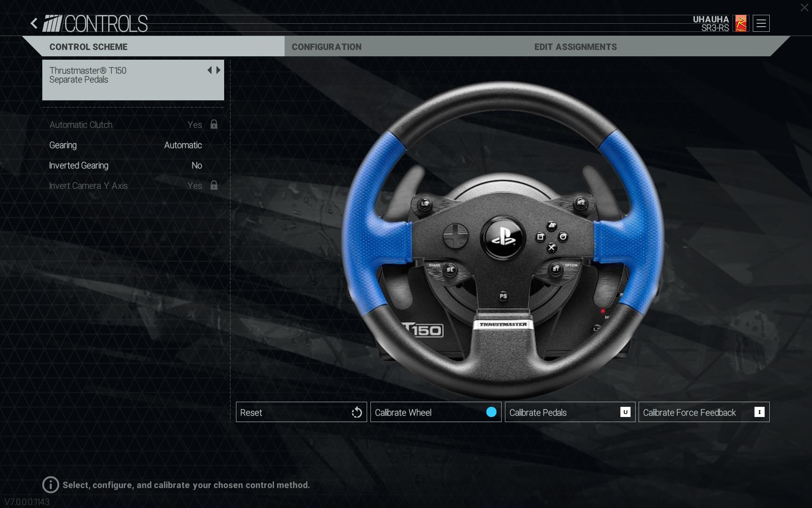Toggle Automatic Clutch Yes setting
Image resolution: width=812 pixels, height=508 pixels.
pos(195,125)
